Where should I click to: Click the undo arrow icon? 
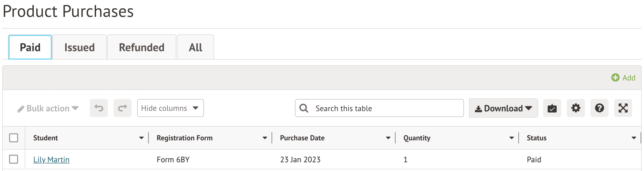tap(99, 108)
